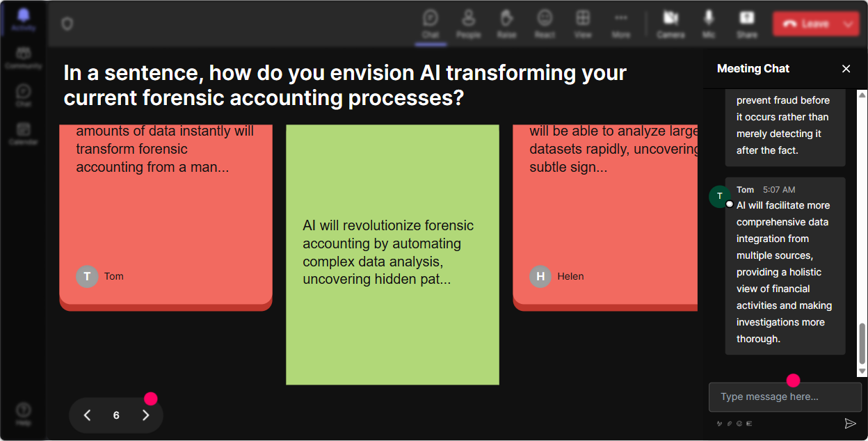Click the slide number 6 indicator
This screenshot has width=868, height=441.
click(x=116, y=415)
